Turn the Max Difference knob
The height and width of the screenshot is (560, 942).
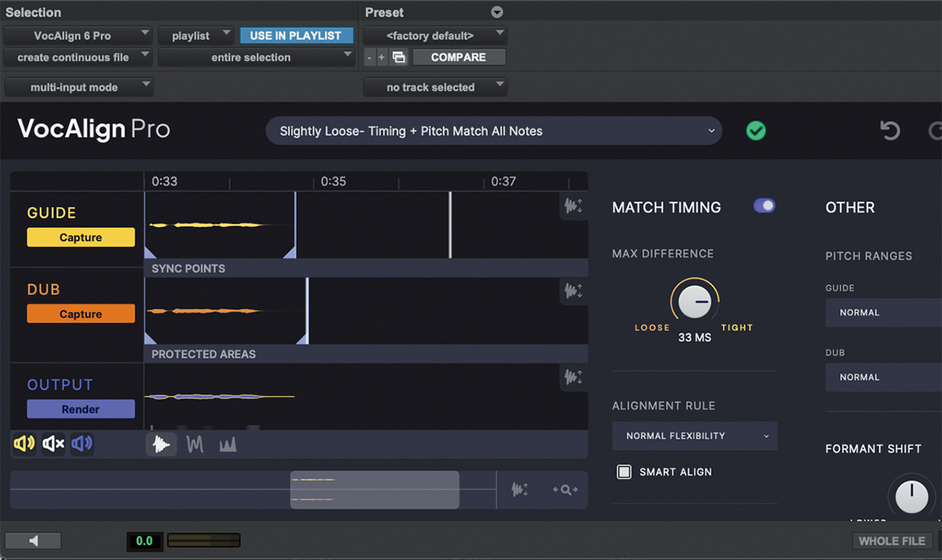coord(694,301)
